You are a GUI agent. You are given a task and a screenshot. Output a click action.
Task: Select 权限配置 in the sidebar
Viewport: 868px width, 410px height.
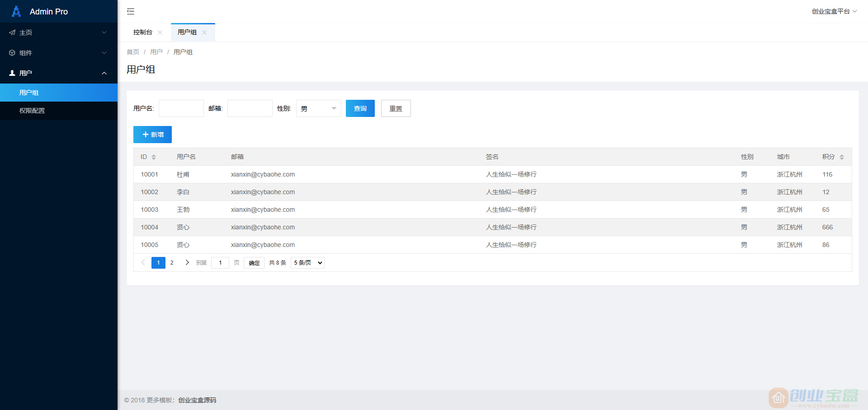pyautogui.click(x=32, y=111)
